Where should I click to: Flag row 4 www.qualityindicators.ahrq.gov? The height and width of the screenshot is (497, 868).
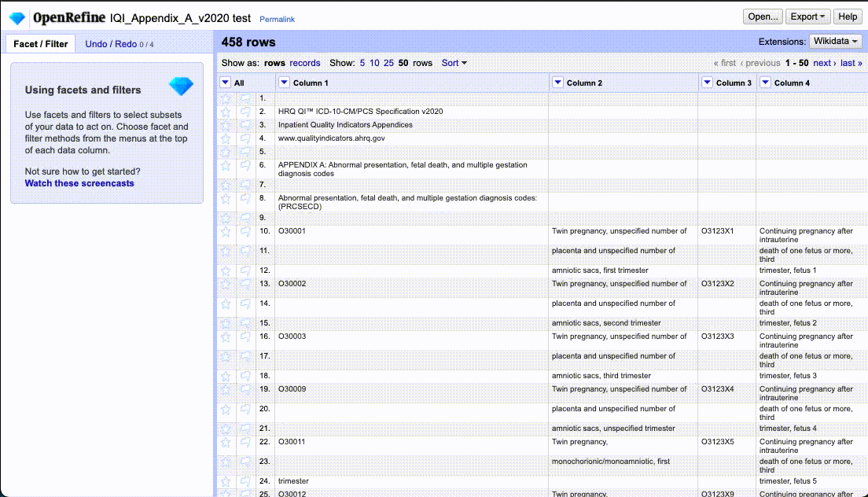click(x=245, y=138)
